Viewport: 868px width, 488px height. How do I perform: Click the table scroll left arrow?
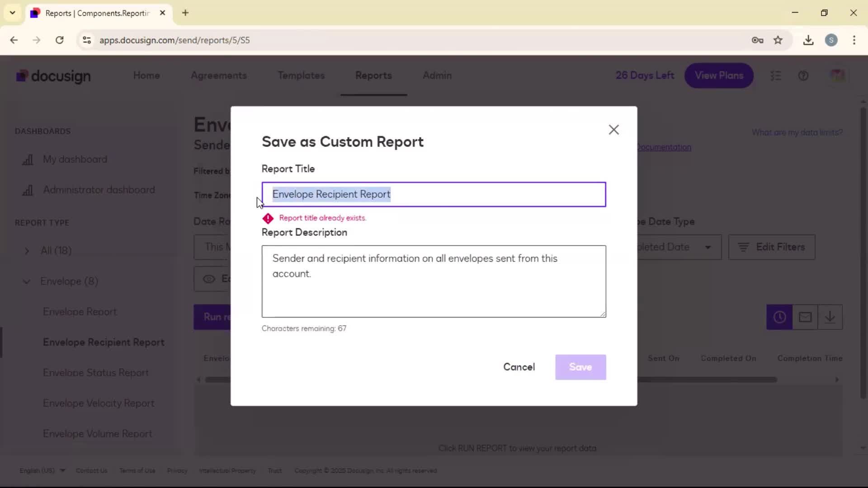198,380
